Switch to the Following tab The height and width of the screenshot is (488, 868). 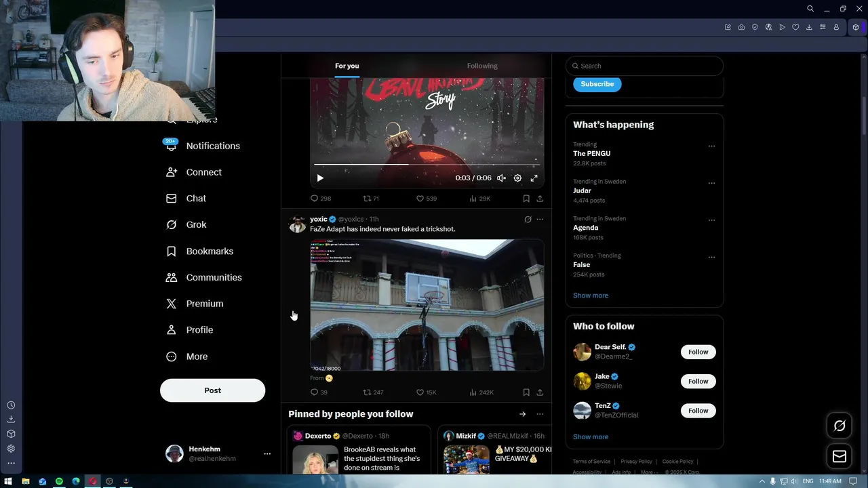[482, 66]
